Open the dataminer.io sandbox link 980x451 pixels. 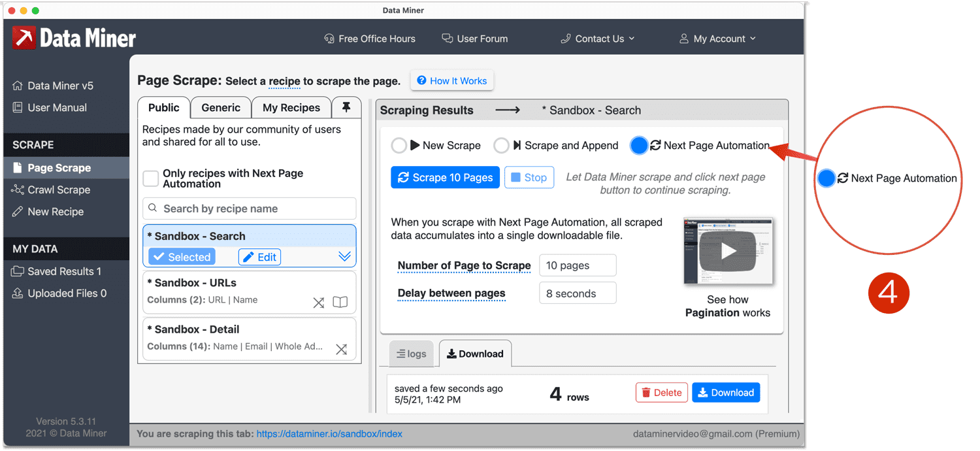tap(329, 433)
